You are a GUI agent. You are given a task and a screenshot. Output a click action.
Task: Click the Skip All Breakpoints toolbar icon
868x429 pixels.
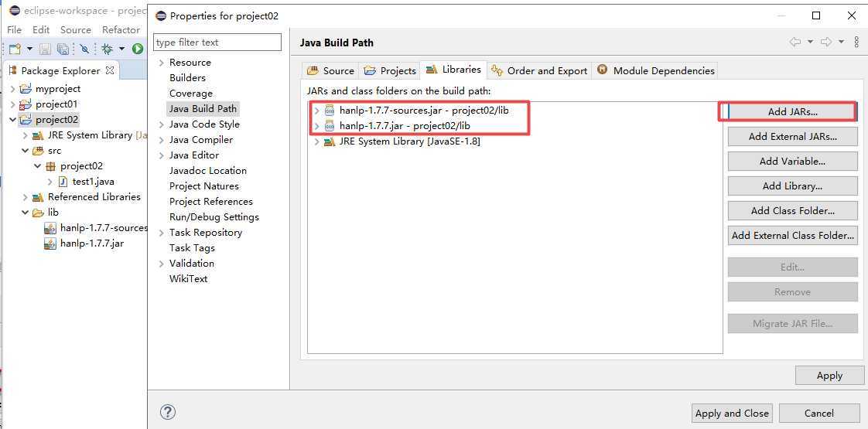[x=84, y=49]
